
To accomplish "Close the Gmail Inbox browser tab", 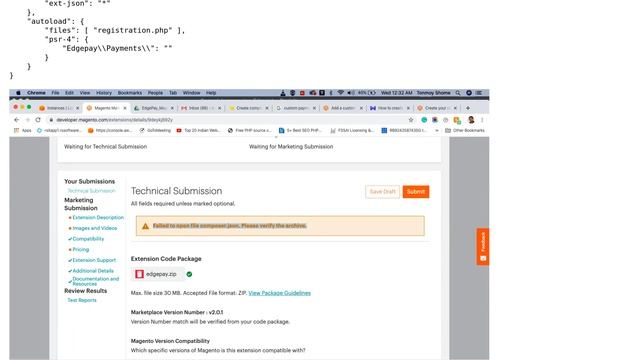I will tap(220, 108).
